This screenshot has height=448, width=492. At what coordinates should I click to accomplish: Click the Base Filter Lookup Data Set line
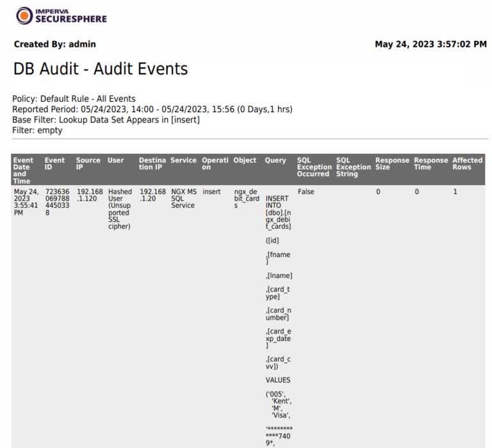tap(106, 120)
